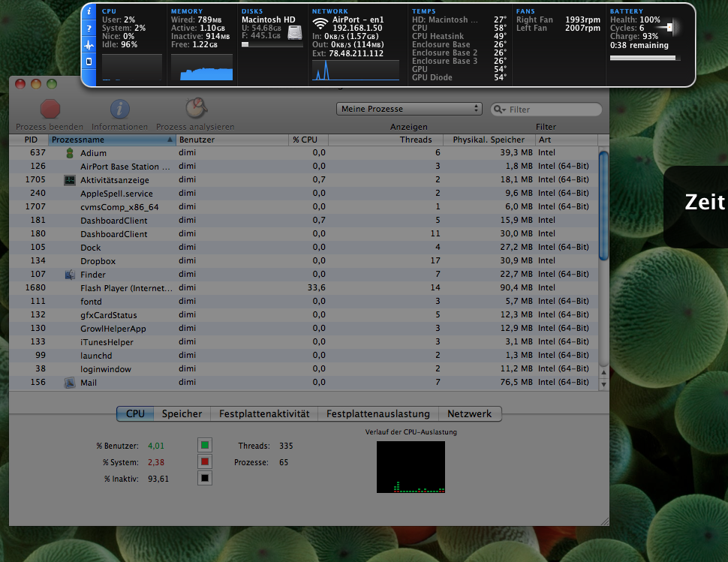Click the iStat CPU usage graph
728x562 pixels.
pos(132,68)
